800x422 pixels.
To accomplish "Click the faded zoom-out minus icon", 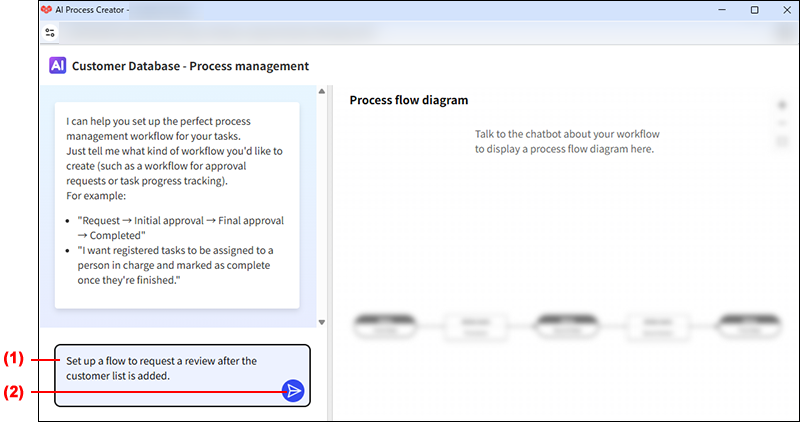I will (782, 123).
